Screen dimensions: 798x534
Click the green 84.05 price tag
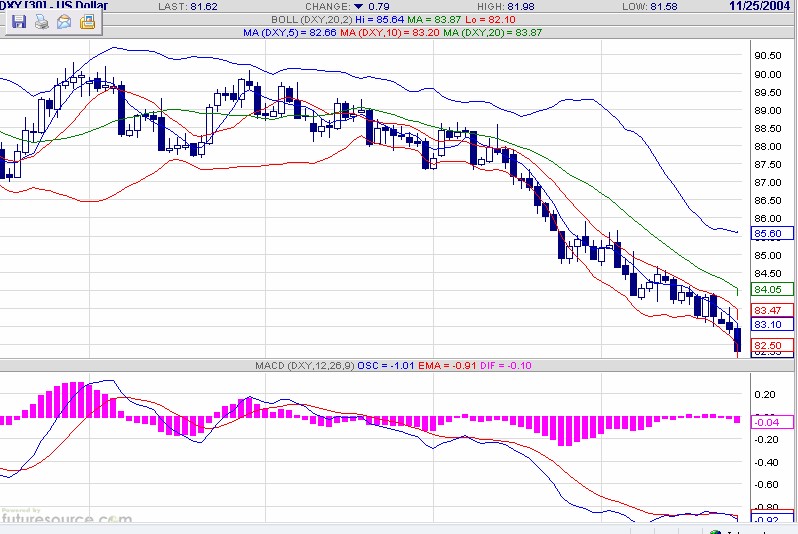(772, 288)
